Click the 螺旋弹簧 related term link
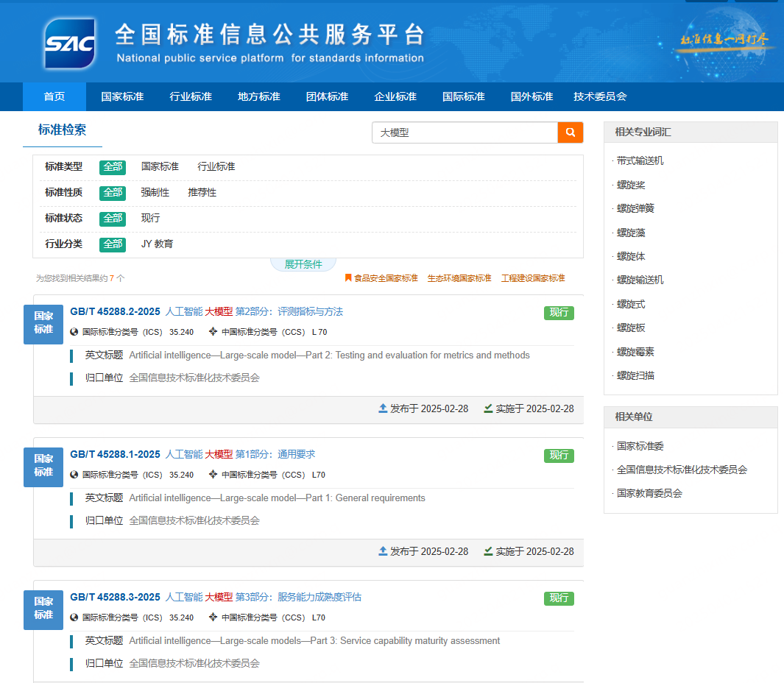784x683 pixels. pyautogui.click(x=635, y=209)
